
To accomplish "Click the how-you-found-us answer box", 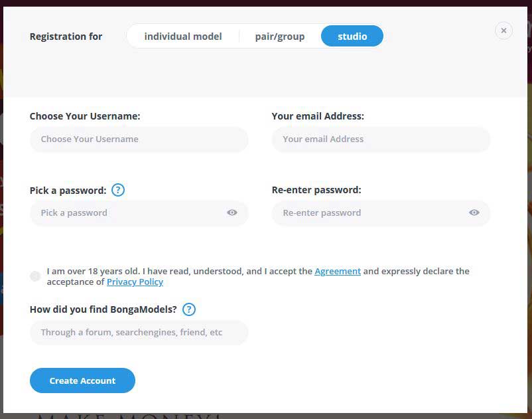I will pos(139,332).
